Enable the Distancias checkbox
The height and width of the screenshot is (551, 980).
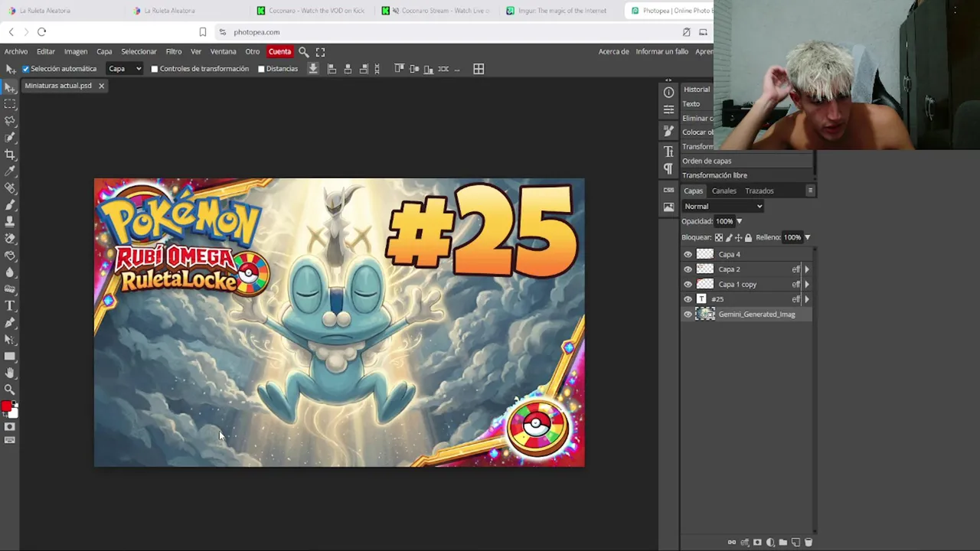click(261, 69)
